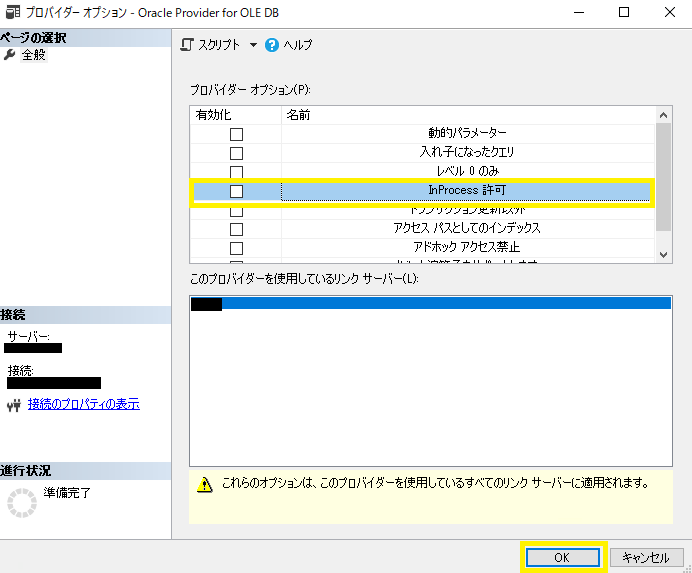The height and width of the screenshot is (573, 692).
Task: Click the 名前 column header
Action: coord(468,115)
